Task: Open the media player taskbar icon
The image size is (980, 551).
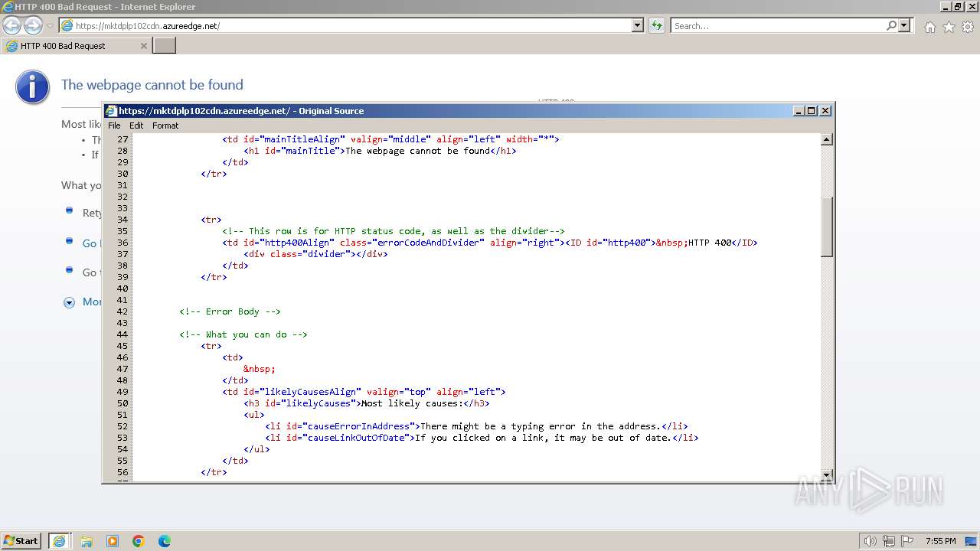Action: tap(113, 541)
